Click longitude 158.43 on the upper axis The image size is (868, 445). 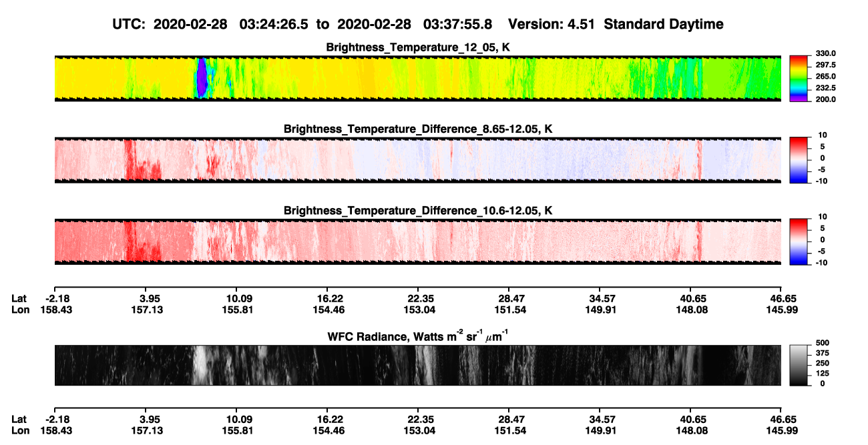56,310
